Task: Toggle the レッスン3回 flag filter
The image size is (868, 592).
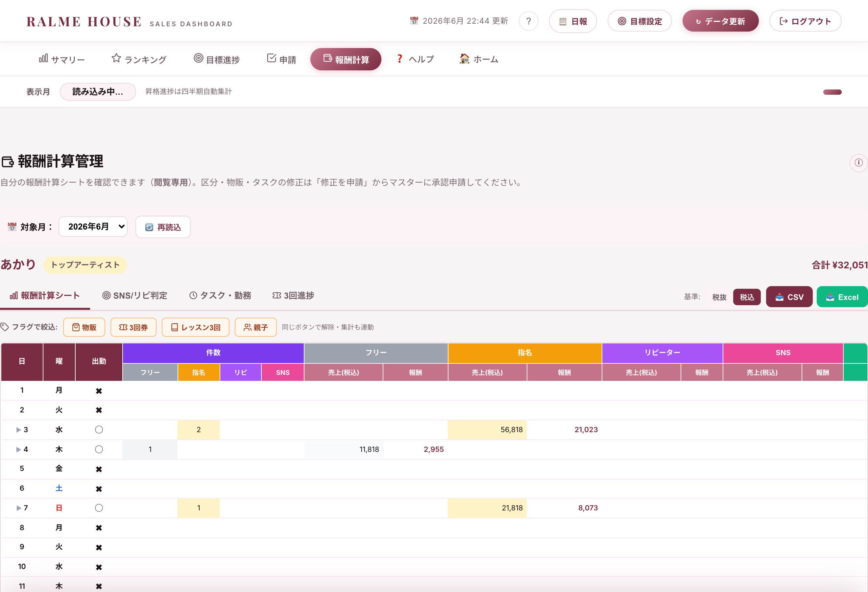Action: click(x=195, y=327)
